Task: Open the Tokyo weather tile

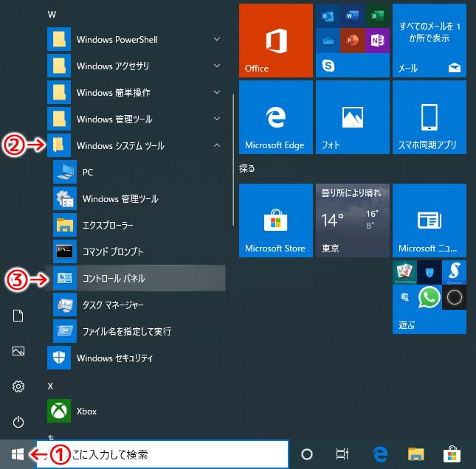Action: click(x=353, y=220)
